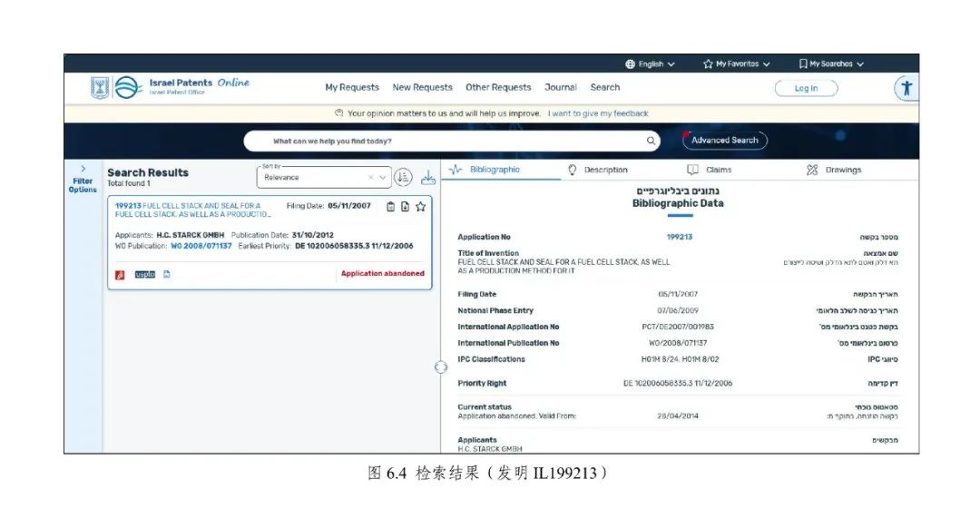Click the USPTO badge icon
The height and width of the screenshot is (518, 980).
click(x=145, y=274)
